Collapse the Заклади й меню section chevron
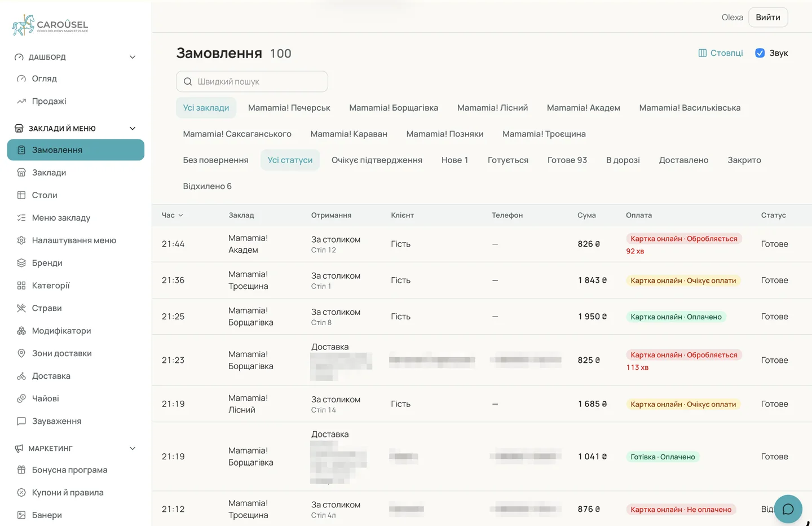 click(133, 128)
